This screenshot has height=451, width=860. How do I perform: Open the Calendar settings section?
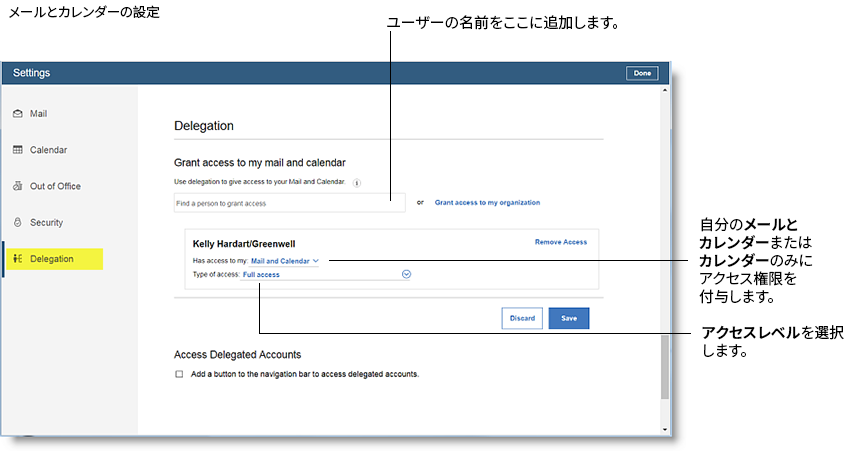pos(48,150)
